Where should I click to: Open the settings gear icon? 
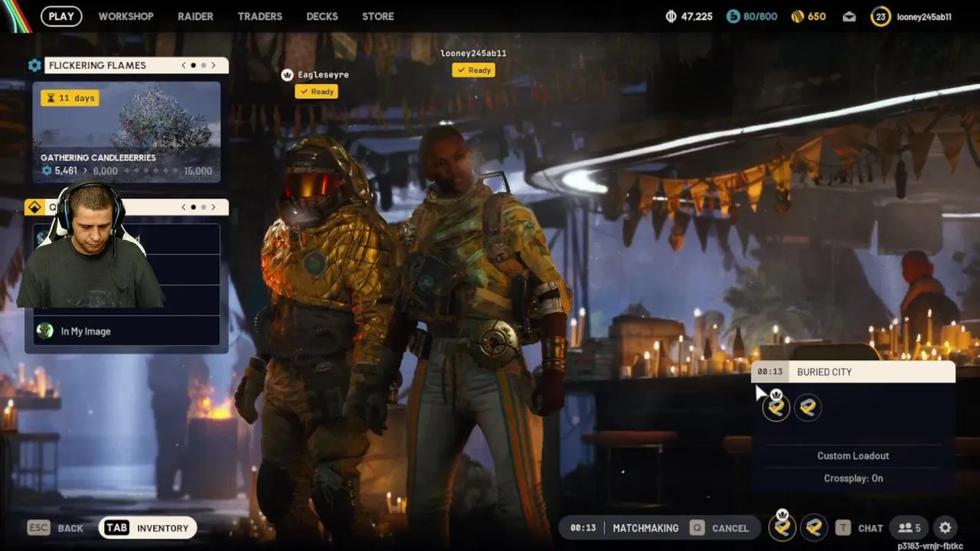coord(946,527)
